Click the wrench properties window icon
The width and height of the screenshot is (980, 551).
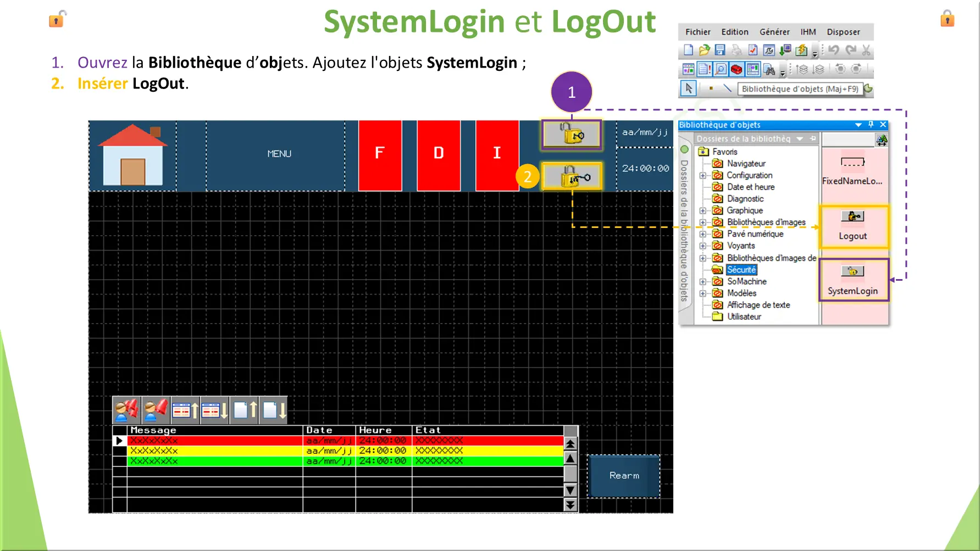point(769,51)
